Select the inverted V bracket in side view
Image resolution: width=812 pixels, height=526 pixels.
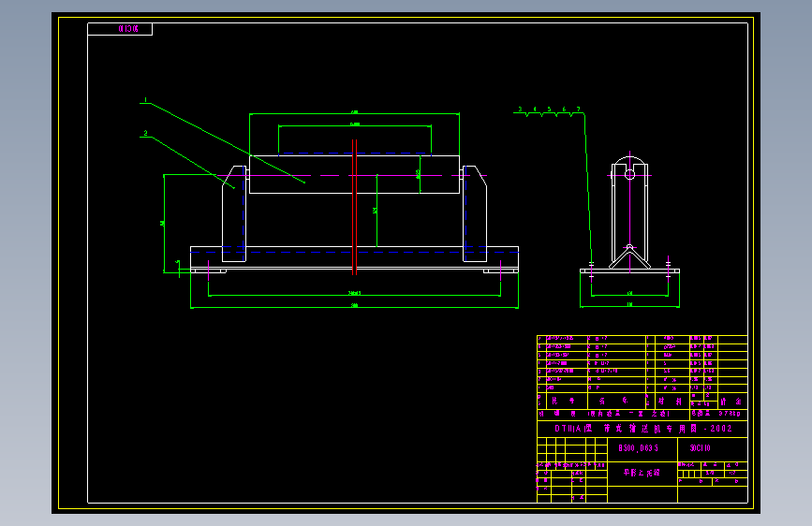pyautogui.click(x=629, y=256)
